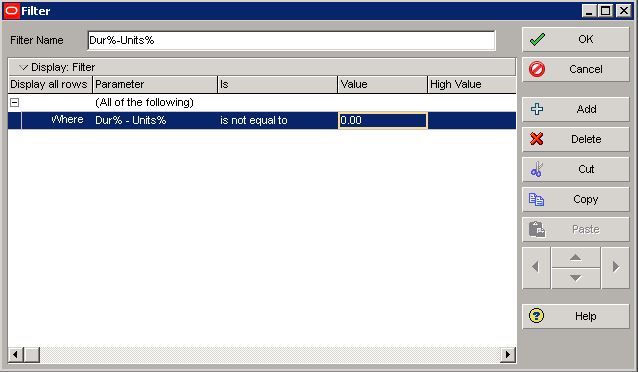
Task: Move the filter row up with up arrow
Action: 575,257
